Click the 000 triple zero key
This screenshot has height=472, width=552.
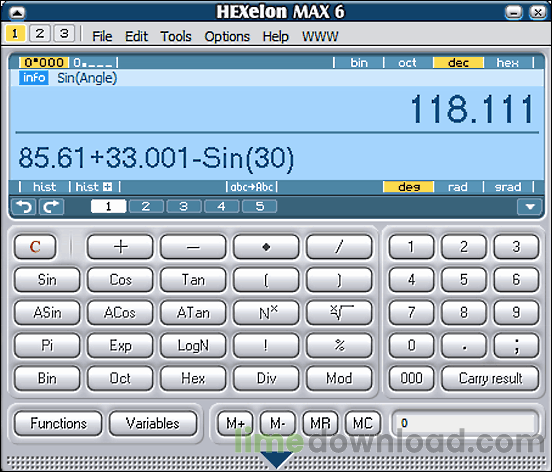(x=411, y=378)
